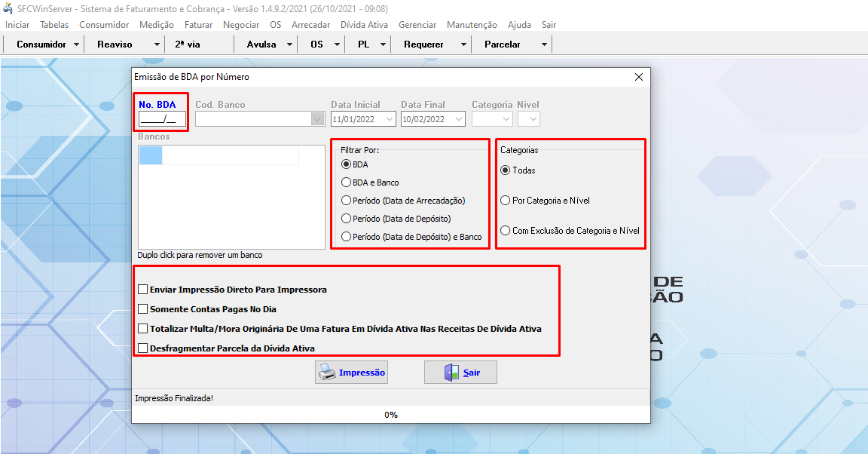
Task: Click the Requerer toolbar button
Action: point(423,44)
